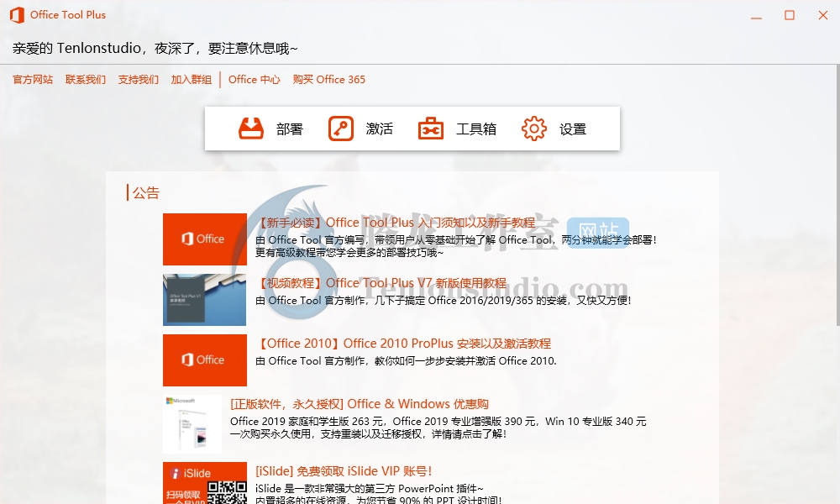This screenshot has height=504, width=840.
Task: Open [正版软件，永久授权] Office & Windows 优惠购
Action: click(360, 404)
